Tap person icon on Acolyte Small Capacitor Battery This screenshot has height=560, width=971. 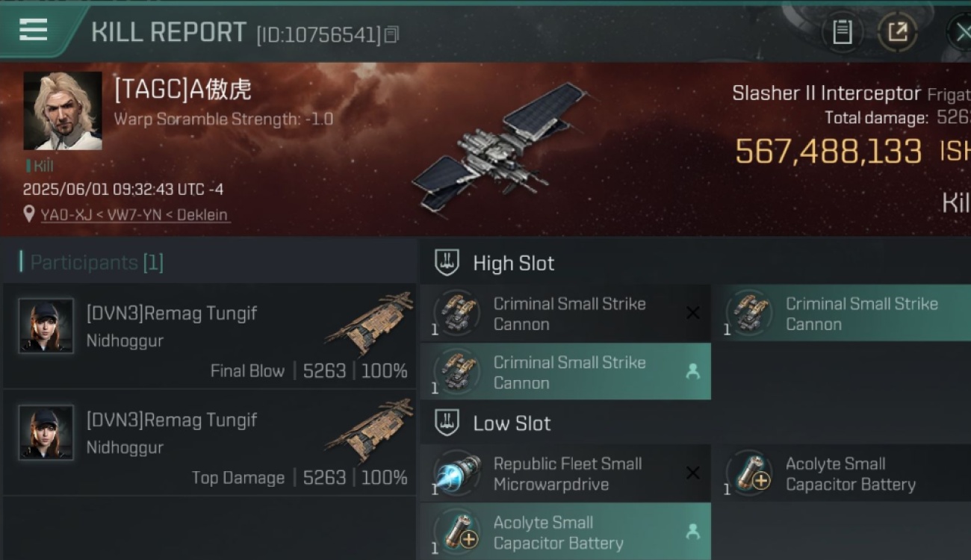[693, 532]
